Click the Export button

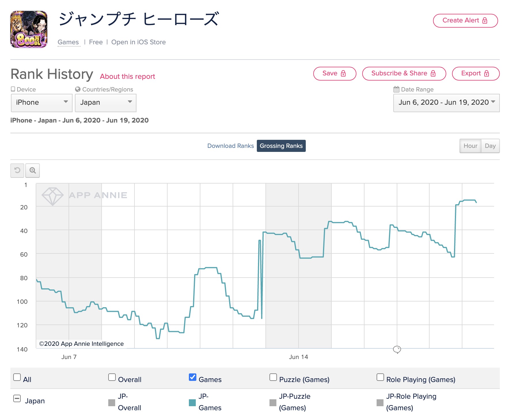pyautogui.click(x=476, y=73)
